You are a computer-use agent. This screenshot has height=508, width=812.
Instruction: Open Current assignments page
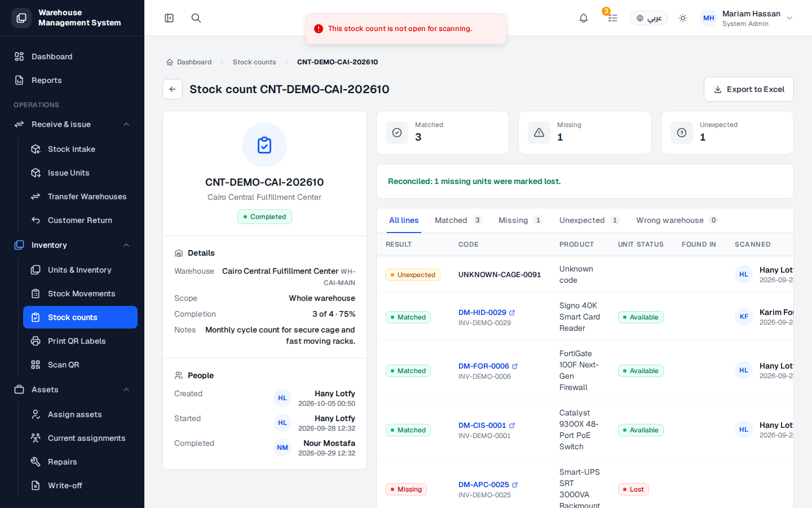80,438
